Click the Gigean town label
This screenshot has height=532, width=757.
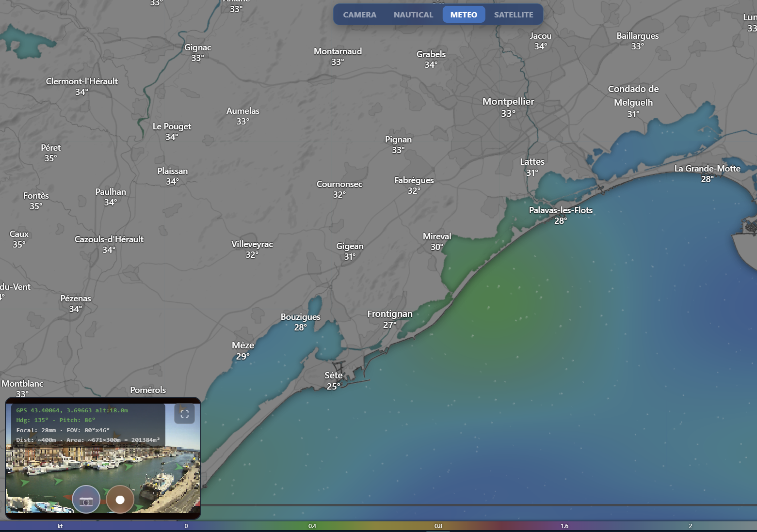click(350, 246)
